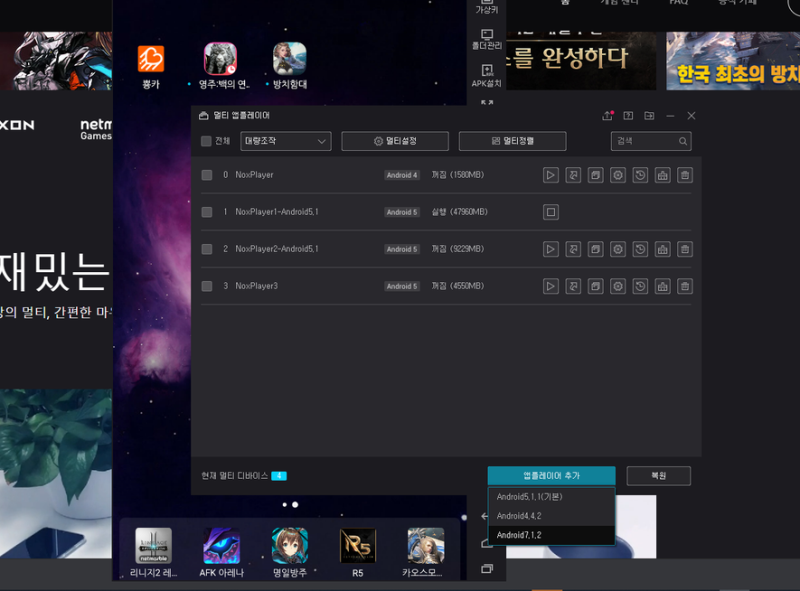
Task: Click the 검색 search field
Action: [651, 141]
